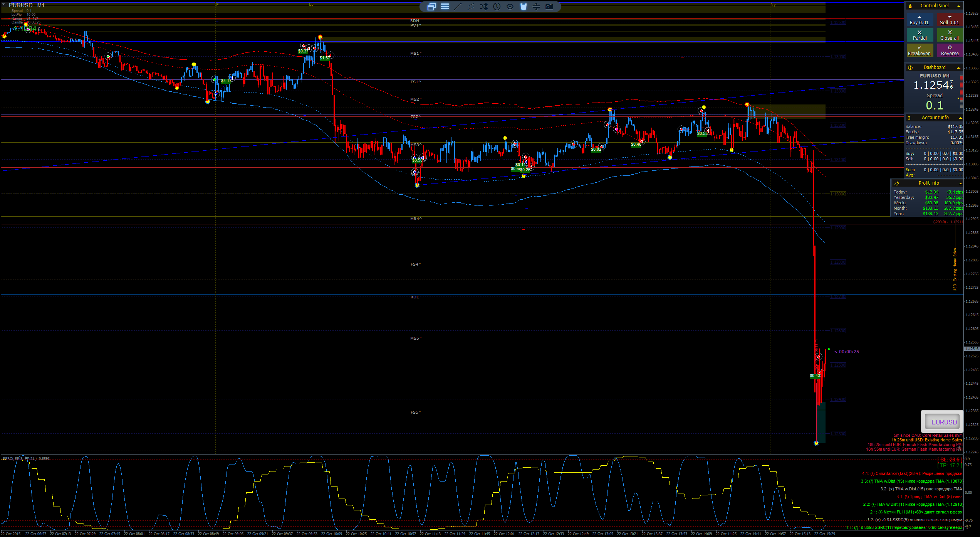This screenshot has height=537, width=980.
Task: Collapse the Control Panel section
Action: (958, 6)
